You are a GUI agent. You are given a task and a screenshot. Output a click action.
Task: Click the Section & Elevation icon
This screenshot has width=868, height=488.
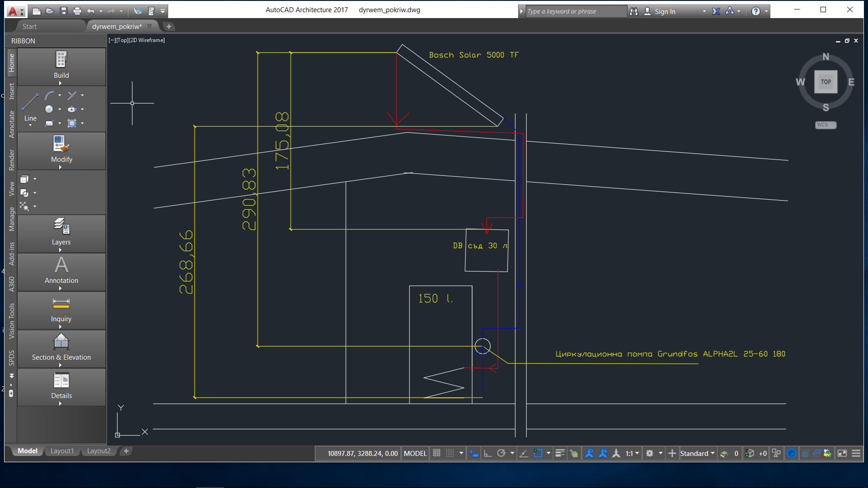tap(61, 342)
